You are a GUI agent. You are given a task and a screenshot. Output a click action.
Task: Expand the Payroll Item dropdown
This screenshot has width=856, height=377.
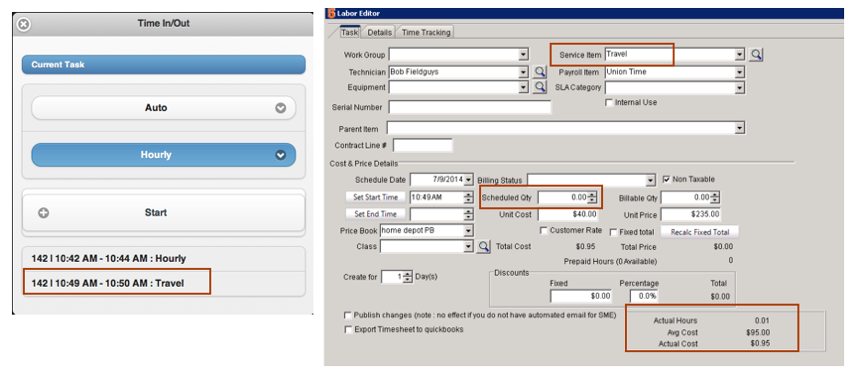pos(740,71)
